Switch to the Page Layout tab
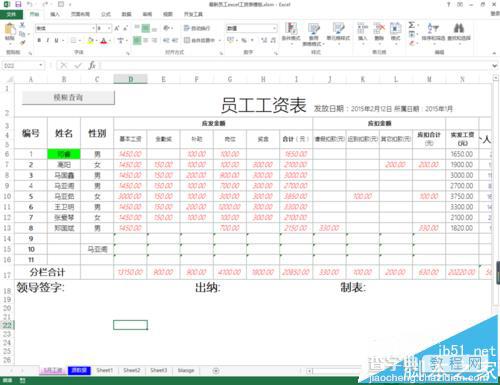500x385 pixels. pyautogui.click(x=80, y=14)
